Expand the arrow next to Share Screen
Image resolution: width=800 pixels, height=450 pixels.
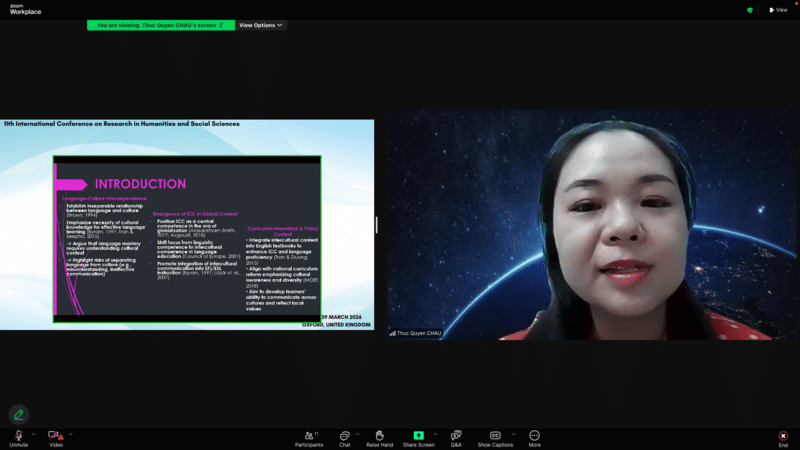pos(435,435)
